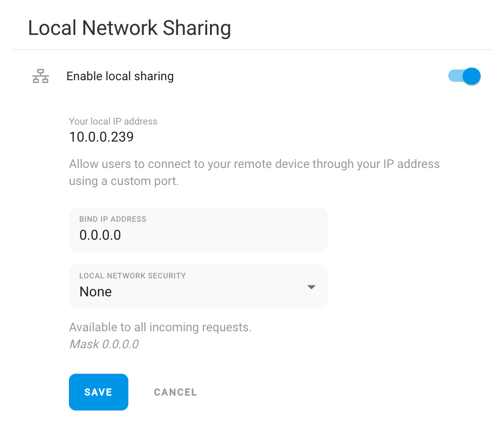Click the Your local IP address label

click(x=113, y=121)
